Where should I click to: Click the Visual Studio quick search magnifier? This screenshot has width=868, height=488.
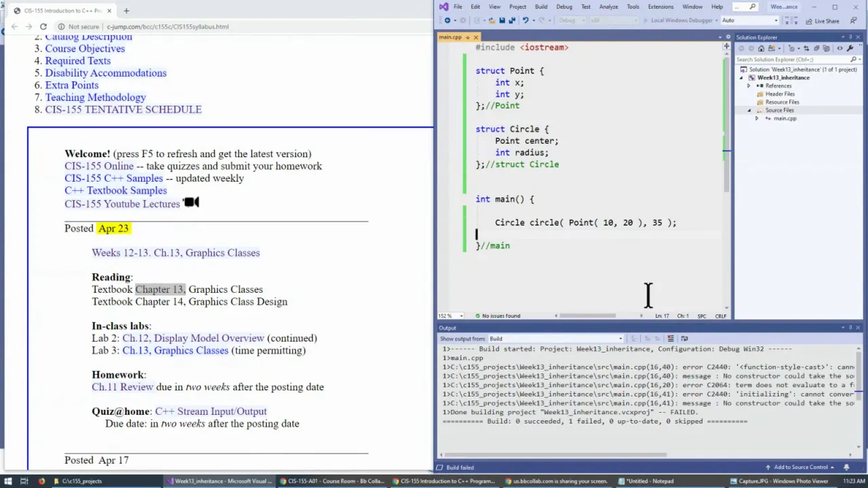click(752, 7)
